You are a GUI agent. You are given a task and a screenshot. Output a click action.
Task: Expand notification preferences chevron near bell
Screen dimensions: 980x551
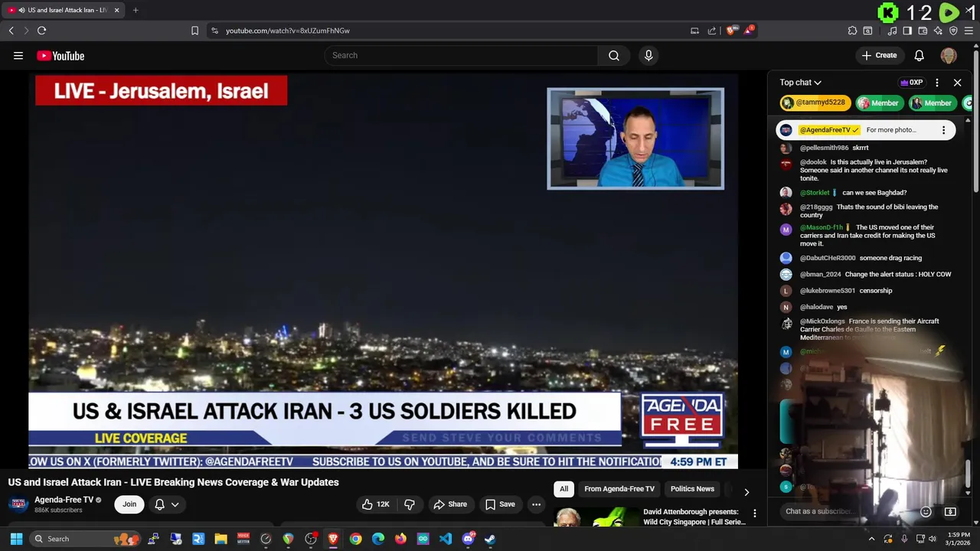point(175,504)
